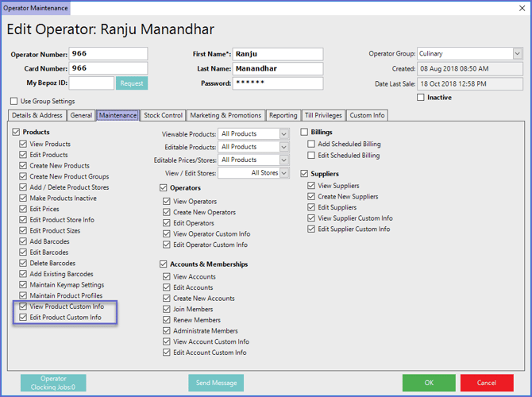Open the View / Edit Stores dropdown

tap(283, 172)
